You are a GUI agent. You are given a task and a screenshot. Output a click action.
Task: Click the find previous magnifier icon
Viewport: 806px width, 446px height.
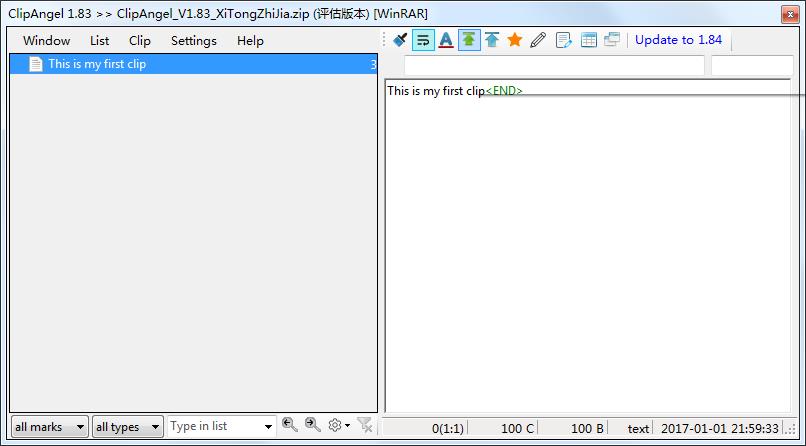(x=289, y=425)
